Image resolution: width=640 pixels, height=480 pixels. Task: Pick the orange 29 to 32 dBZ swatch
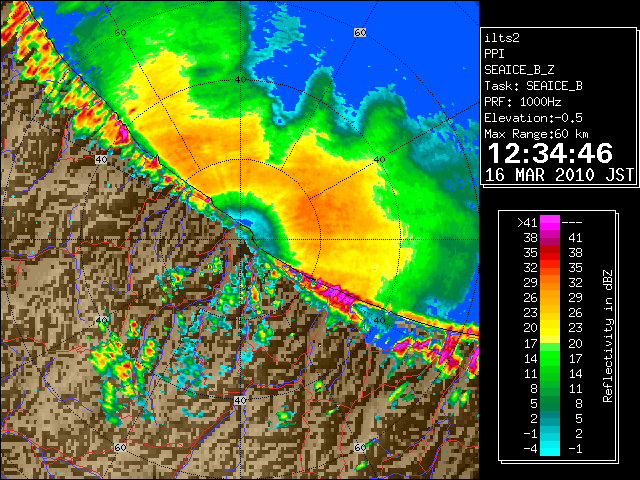coord(550,283)
